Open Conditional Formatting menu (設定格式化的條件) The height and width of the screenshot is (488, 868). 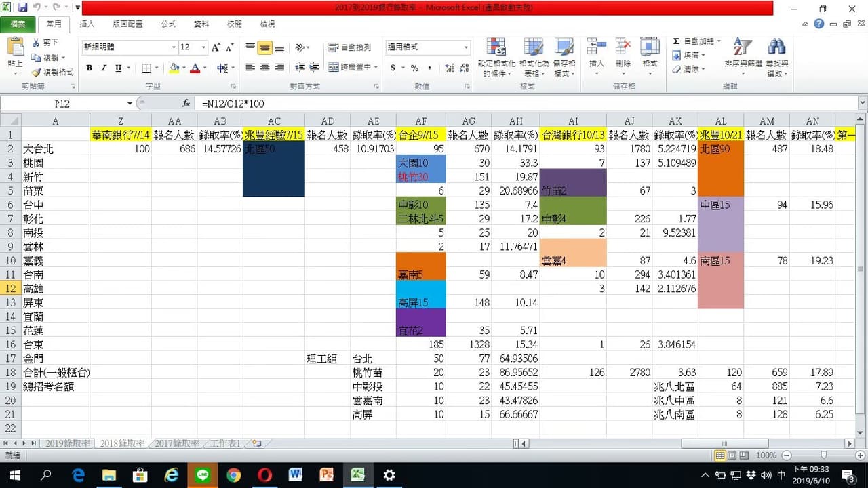[x=496, y=58]
